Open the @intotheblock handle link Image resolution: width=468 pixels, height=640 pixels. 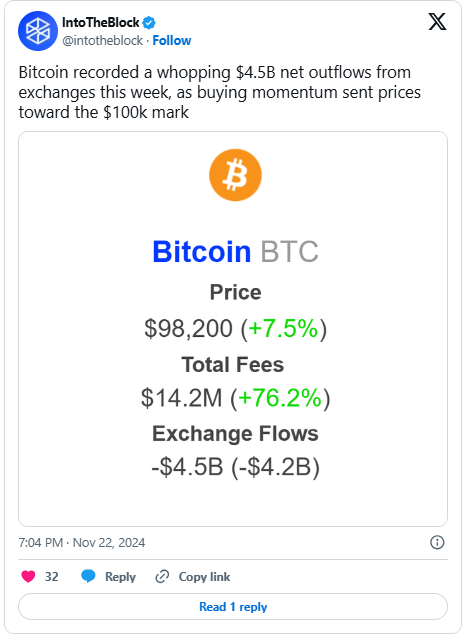point(102,40)
